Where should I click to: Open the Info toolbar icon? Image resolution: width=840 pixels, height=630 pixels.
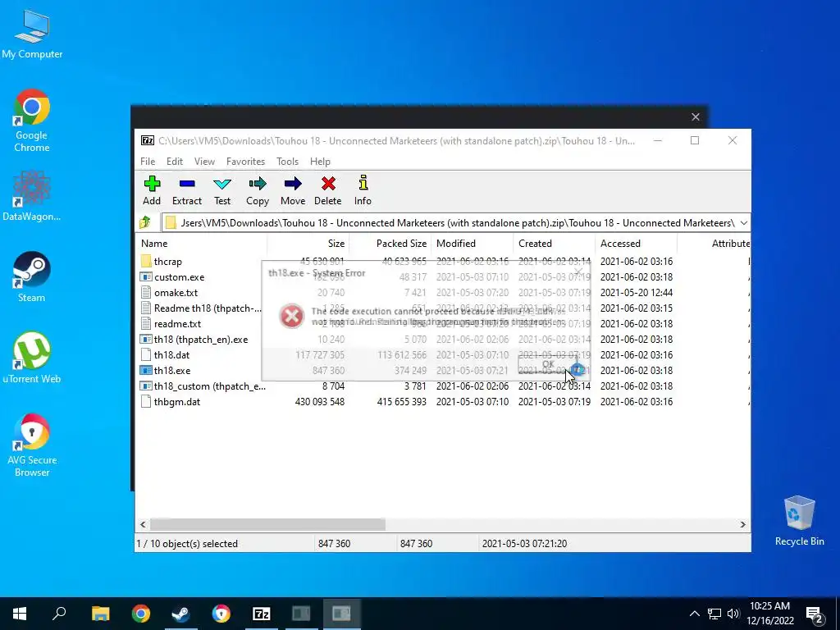tap(363, 184)
